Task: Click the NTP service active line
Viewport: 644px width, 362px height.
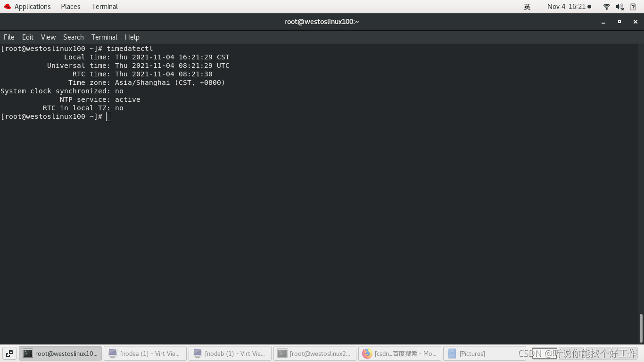Action: (100, 99)
